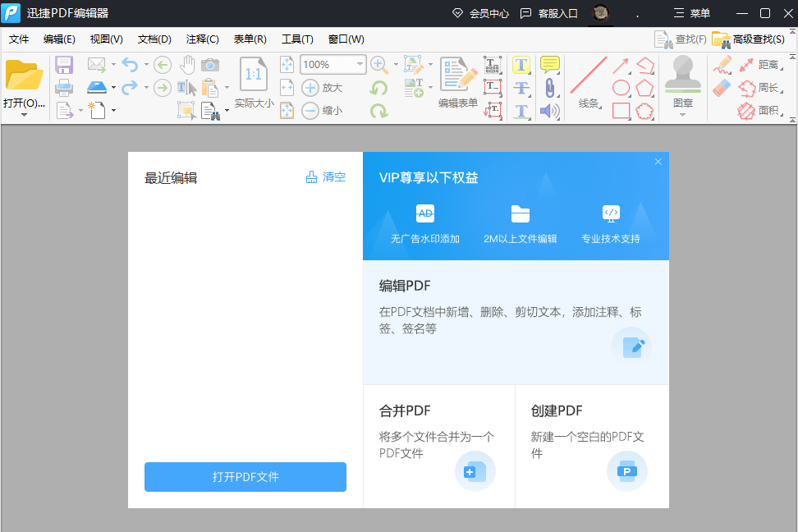
Task: Select the yellow sticky note comment tool
Action: 549,65
